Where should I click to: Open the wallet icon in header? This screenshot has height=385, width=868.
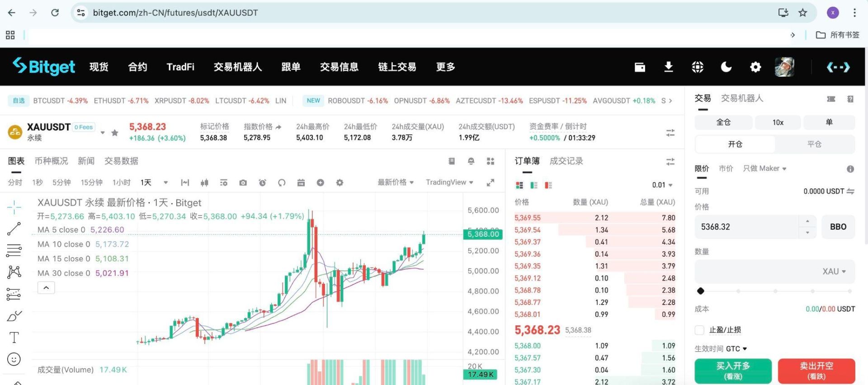[640, 67]
